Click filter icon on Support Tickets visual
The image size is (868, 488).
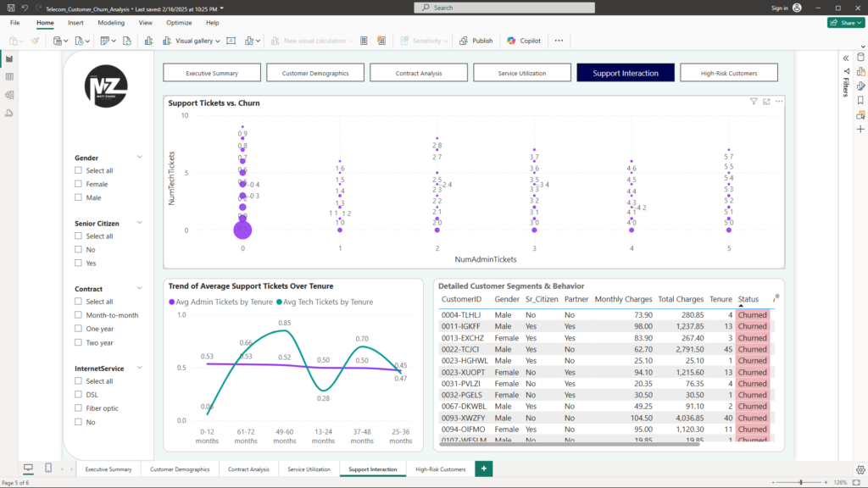(x=754, y=102)
